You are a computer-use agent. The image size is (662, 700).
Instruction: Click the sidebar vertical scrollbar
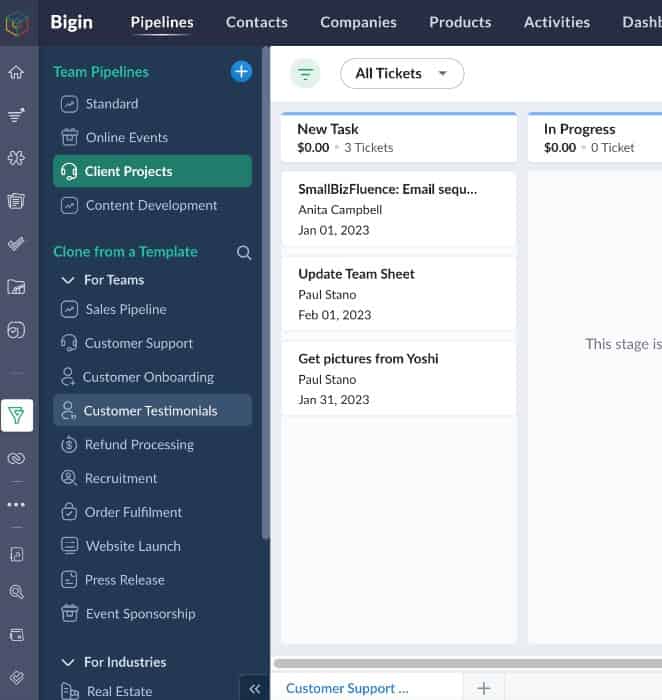click(x=266, y=292)
